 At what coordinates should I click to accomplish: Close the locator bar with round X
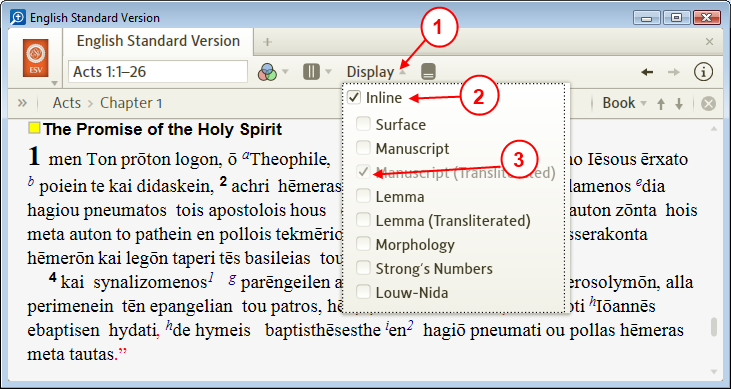[708, 104]
